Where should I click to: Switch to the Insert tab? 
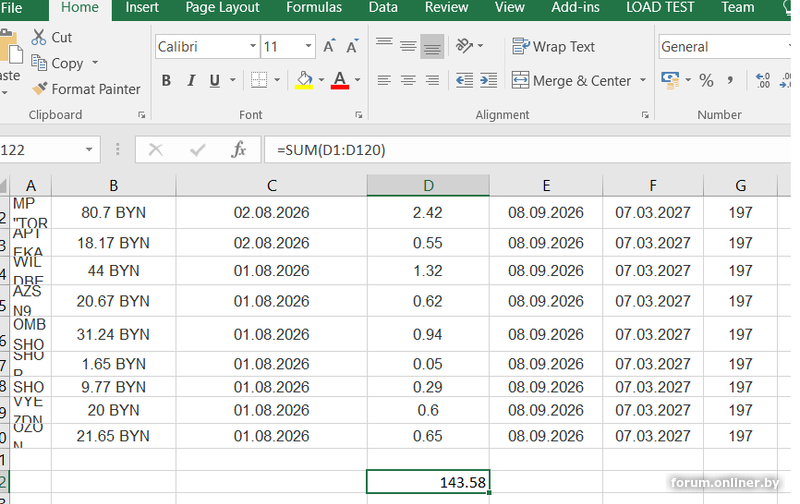coord(142,7)
